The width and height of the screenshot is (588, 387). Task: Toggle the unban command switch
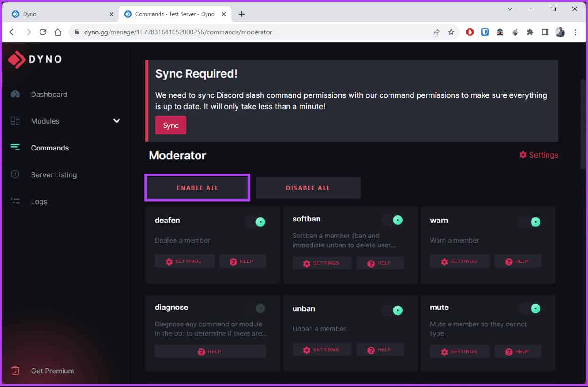pyautogui.click(x=393, y=310)
